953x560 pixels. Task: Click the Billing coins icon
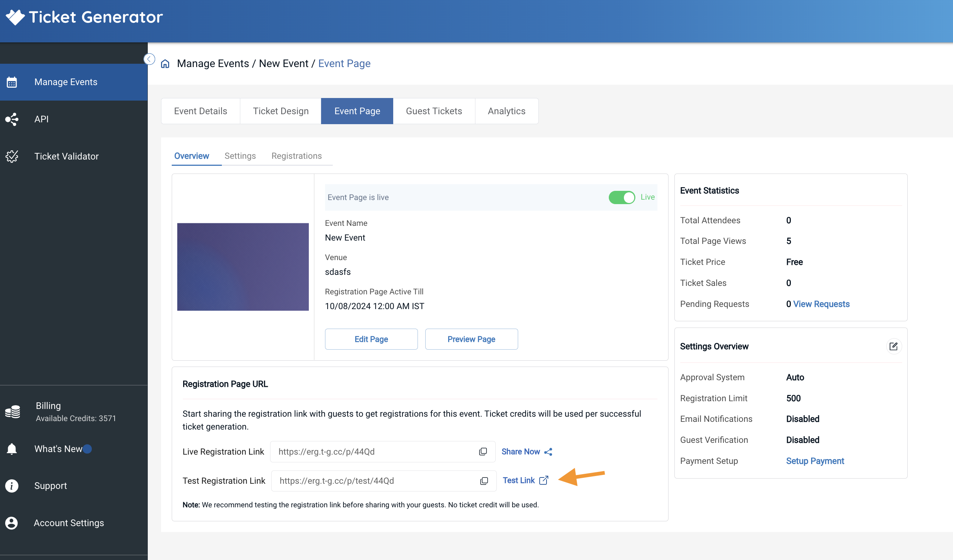click(x=13, y=412)
